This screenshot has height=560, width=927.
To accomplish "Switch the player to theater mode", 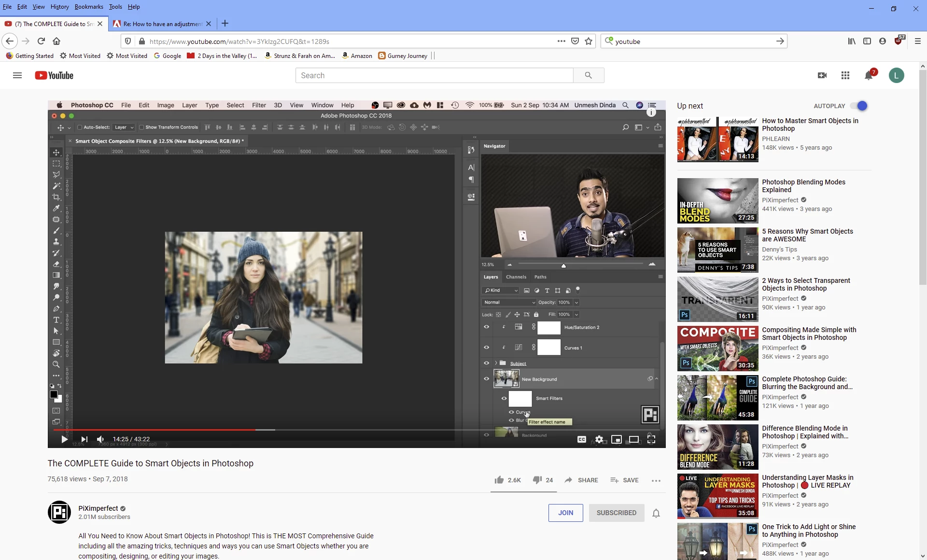I will click(633, 439).
